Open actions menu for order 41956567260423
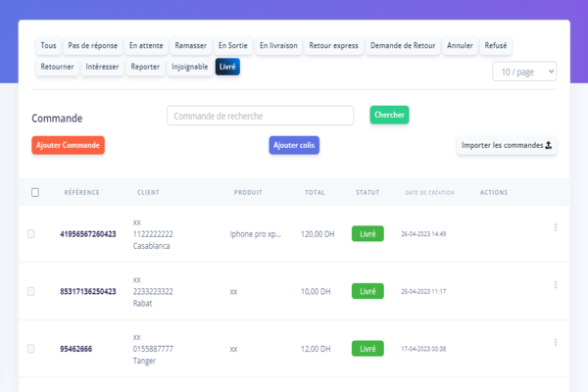 point(556,227)
